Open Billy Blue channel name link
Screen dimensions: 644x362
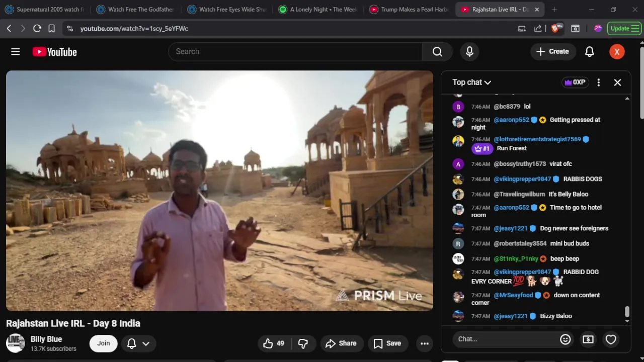tap(46, 339)
